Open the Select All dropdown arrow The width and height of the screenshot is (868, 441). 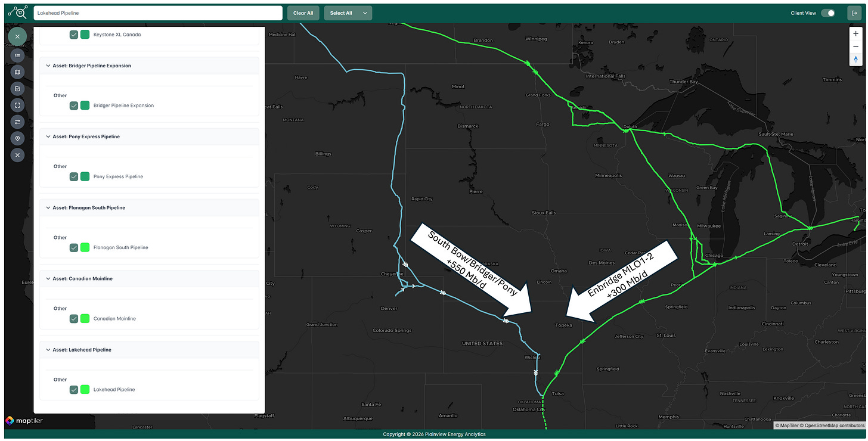pyautogui.click(x=365, y=13)
